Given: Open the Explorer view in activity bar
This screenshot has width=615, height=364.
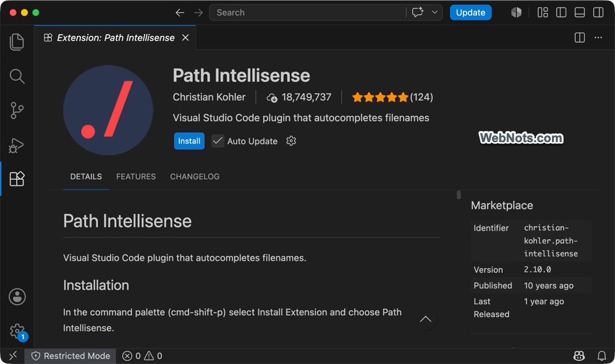Looking at the screenshot, I should (17, 42).
